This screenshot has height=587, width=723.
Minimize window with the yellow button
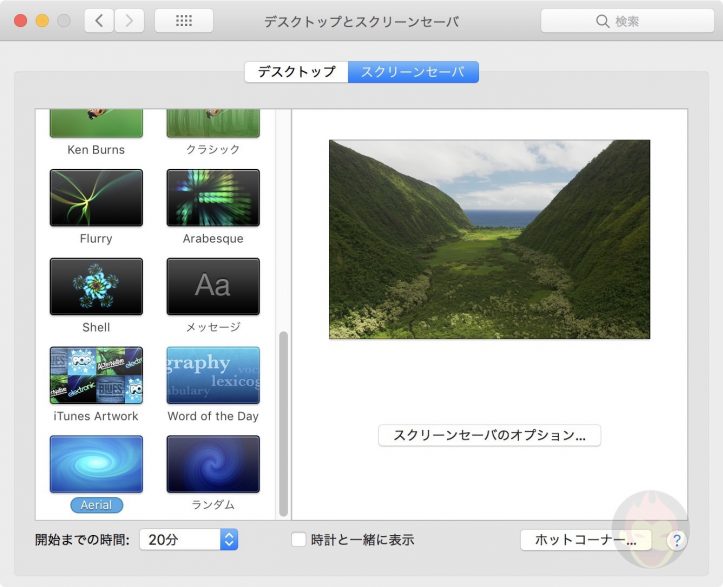click(x=42, y=21)
